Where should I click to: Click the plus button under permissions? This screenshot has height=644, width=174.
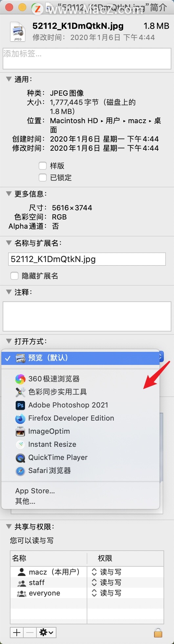click(17, 633)
